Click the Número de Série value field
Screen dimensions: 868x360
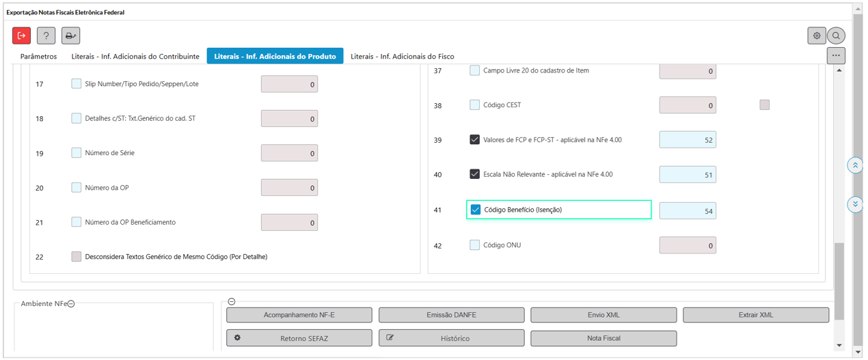tap(289, 154)
